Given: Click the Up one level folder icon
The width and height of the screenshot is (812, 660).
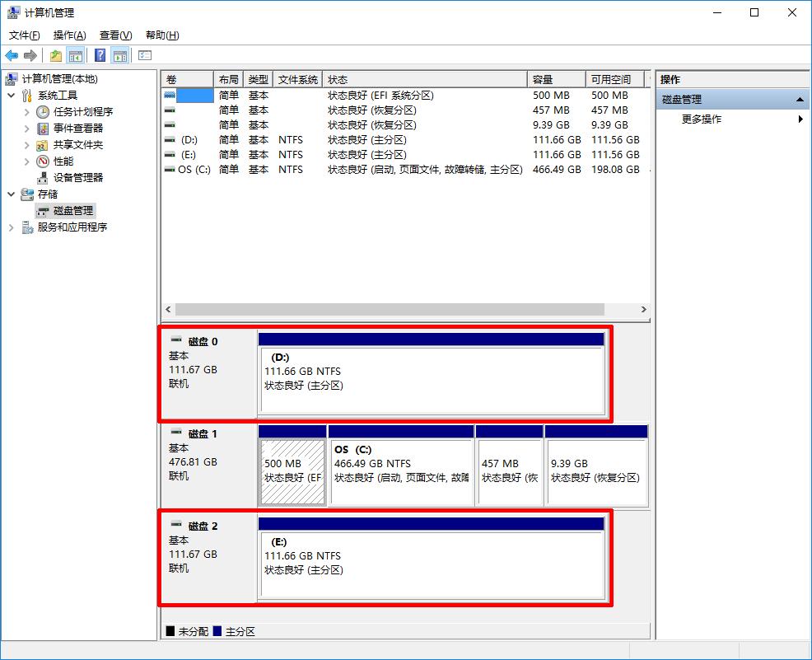Looking at the screenshot, I should [x=55, y=55].
